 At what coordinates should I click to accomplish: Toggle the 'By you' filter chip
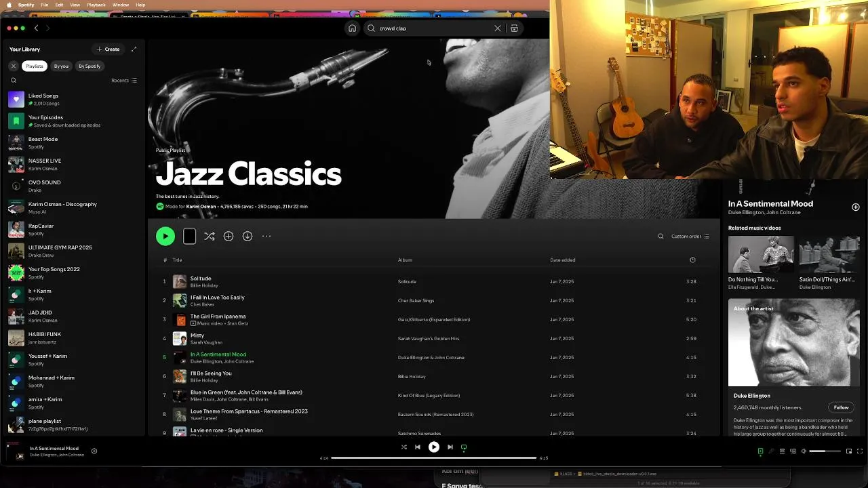(x=61, y=66)
